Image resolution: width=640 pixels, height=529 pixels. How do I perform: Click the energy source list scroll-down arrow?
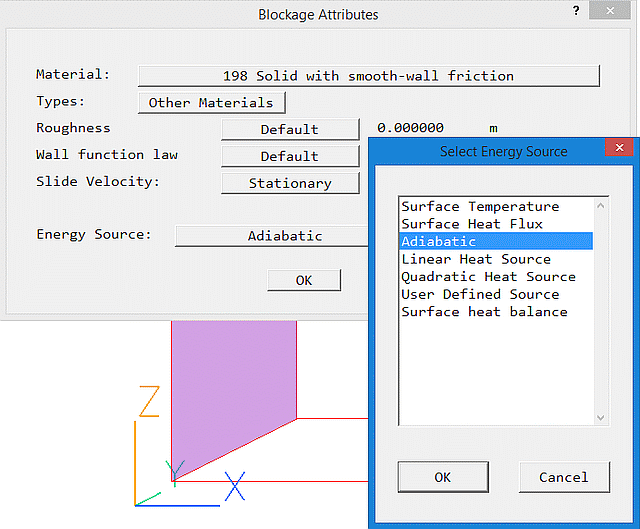point(601,418)
